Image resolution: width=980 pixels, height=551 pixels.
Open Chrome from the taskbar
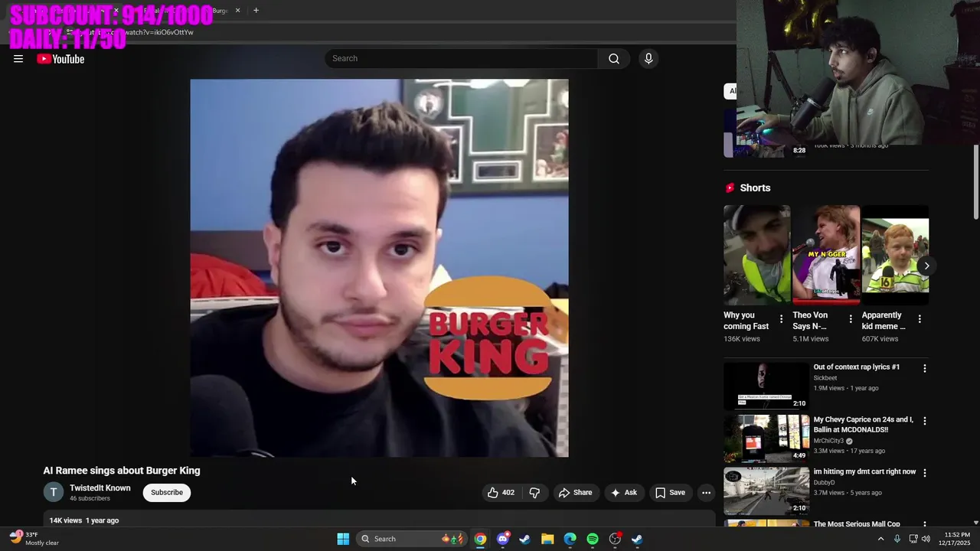pyautogui.click(x=480, y=539)
